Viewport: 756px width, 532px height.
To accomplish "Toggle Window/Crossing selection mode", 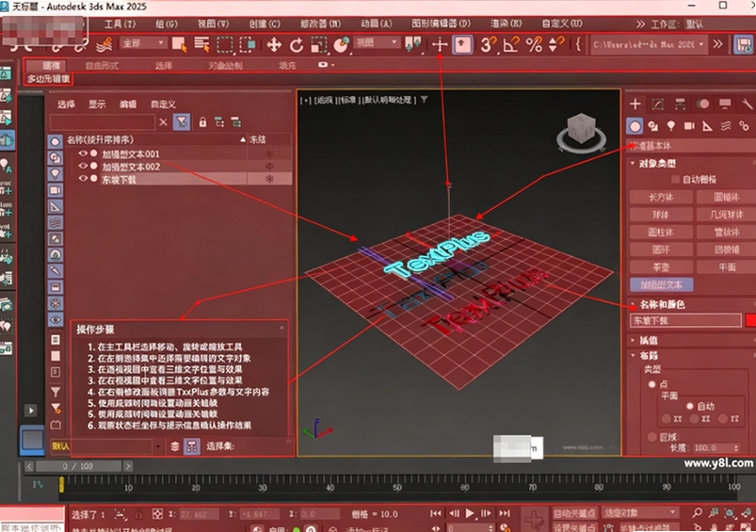I will pyautogui.click(x=248, y=44).
